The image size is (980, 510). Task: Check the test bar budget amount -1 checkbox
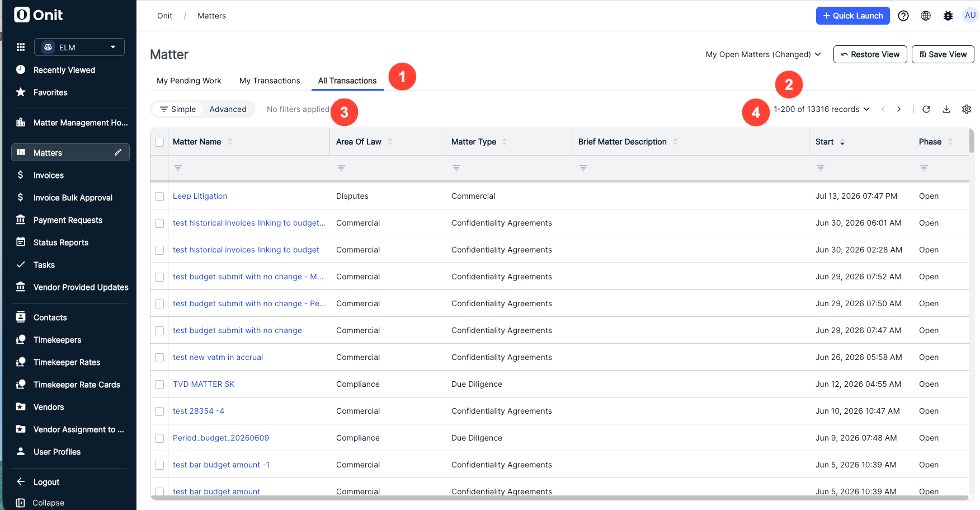[x=159, y=465]
